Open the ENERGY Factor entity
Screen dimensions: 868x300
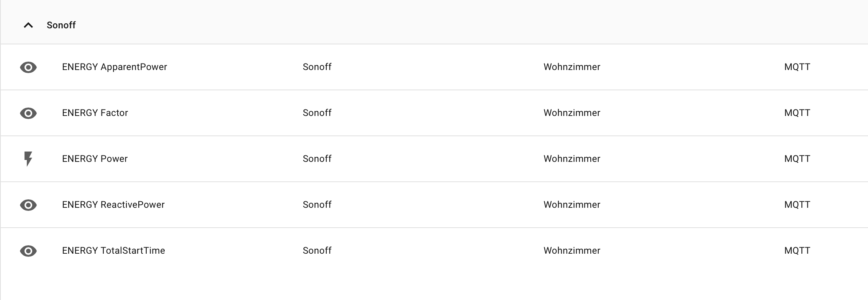point(95,113)
